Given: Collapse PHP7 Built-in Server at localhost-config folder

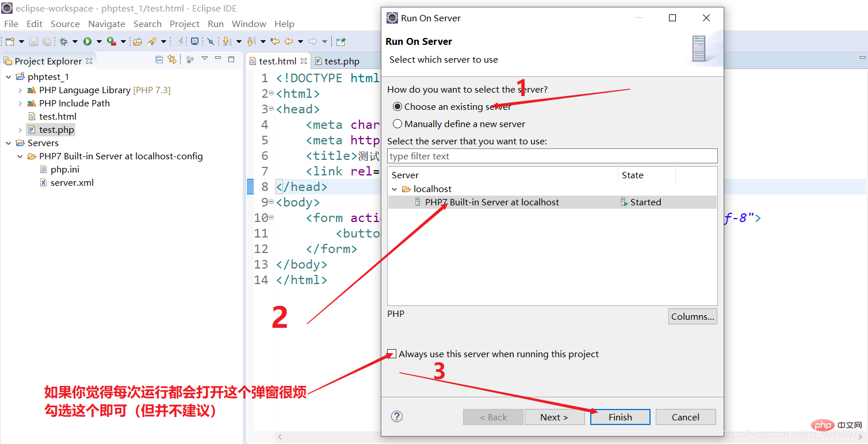Looking at the screenshot, I should 20,156.
